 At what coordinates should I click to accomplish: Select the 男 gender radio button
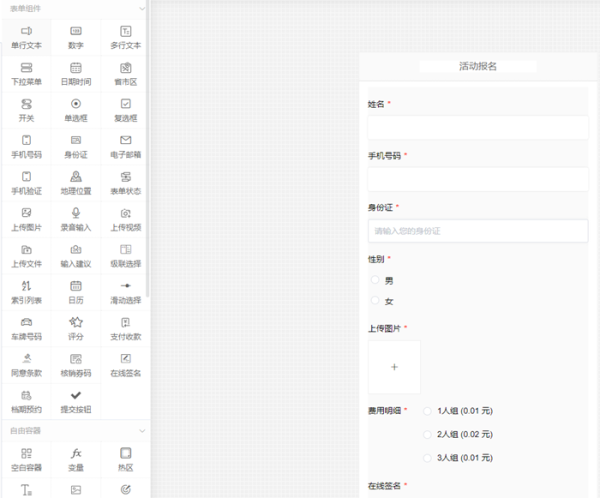click(375, 280)
